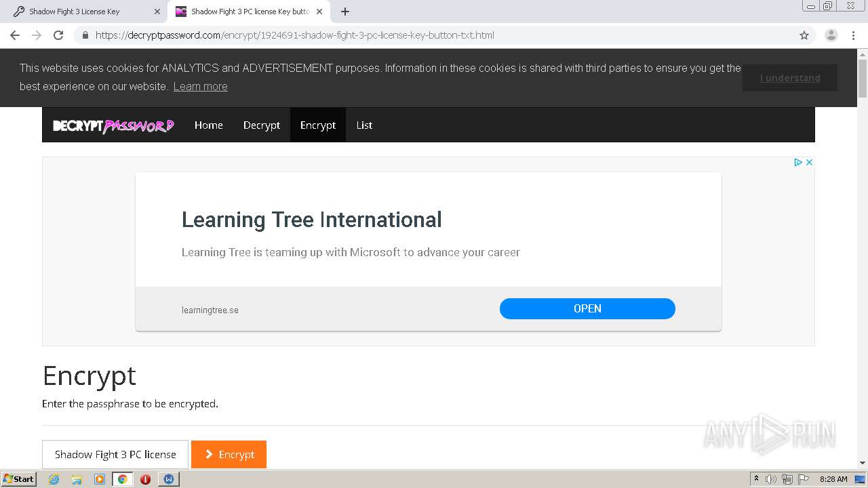Open the Chrome profile avatar
This screenshot has height=488, width=868.
coord(831,35)
